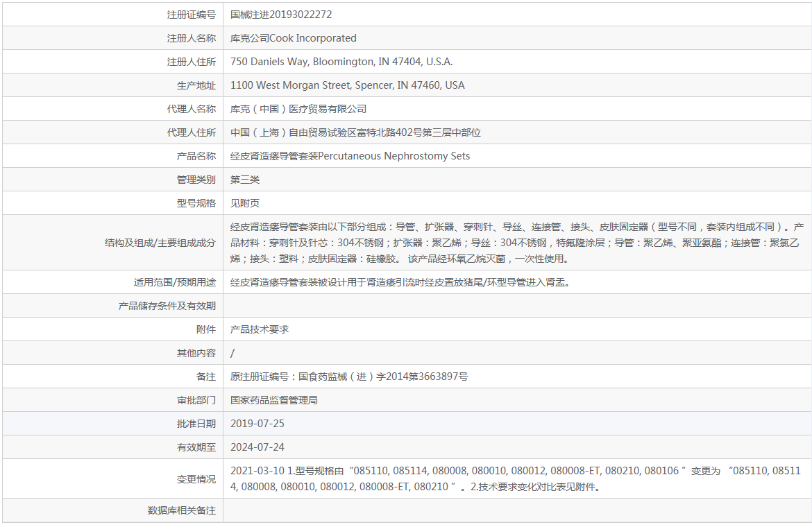Screen dimensions: 812x527
Task: Select agent address 中国（上海）自由贸易试验区
Action: [x=355, y=132]
